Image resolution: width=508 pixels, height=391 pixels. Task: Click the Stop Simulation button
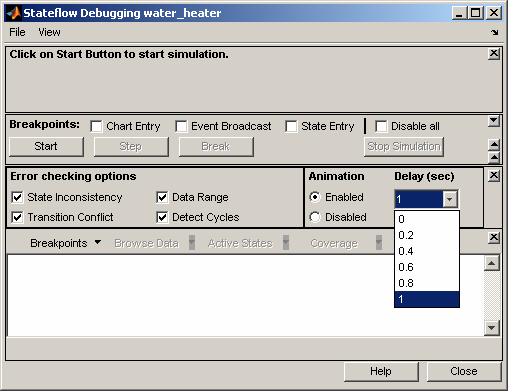(x=404, y=146)
